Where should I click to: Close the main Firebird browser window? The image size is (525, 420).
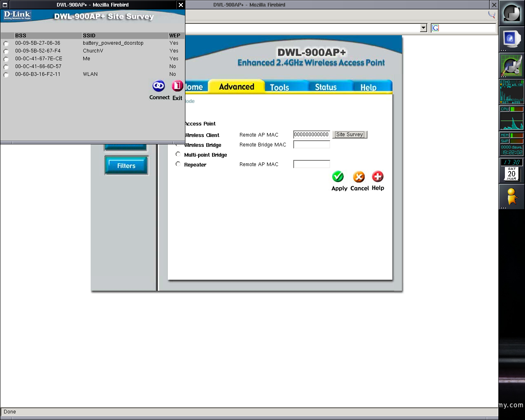494,5
